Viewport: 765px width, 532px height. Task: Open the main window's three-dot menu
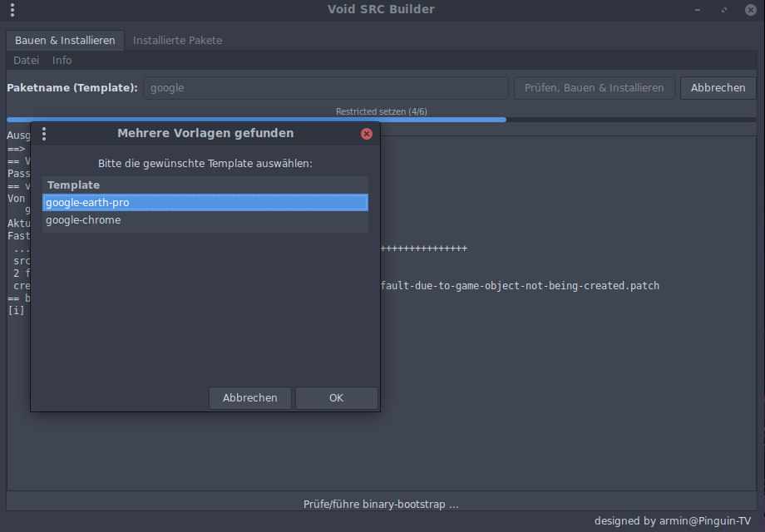[x=12, y=10]
